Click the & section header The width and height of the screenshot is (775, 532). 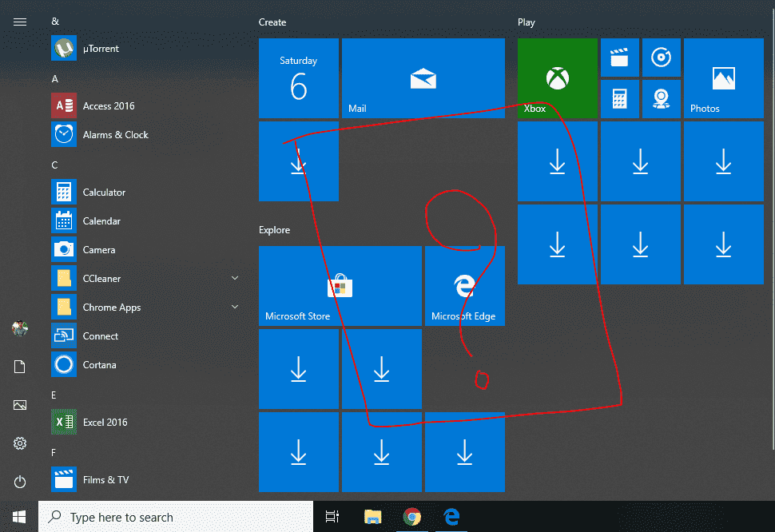55,22
